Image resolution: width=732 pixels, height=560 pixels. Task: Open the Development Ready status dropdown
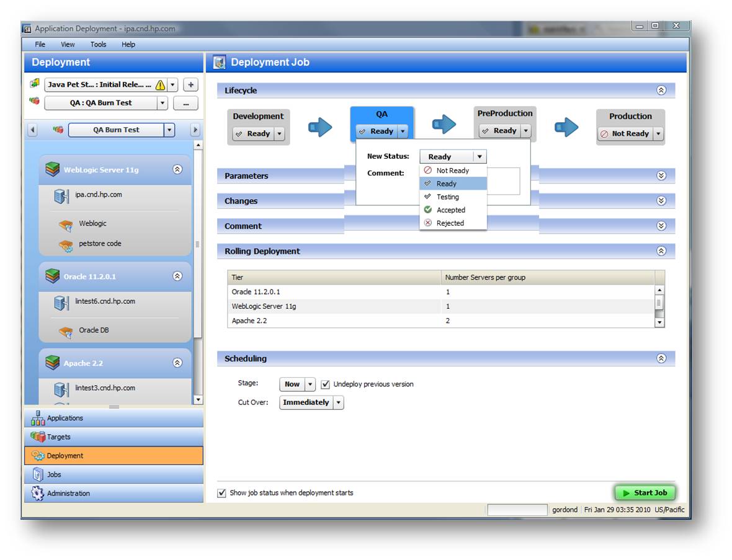pyautogui.click(x=279, y=134)
